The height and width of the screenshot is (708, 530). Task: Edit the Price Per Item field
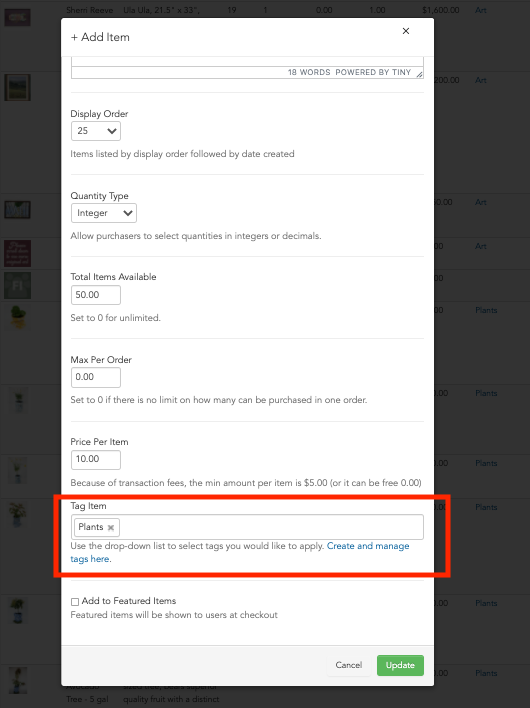pos(96,459)
